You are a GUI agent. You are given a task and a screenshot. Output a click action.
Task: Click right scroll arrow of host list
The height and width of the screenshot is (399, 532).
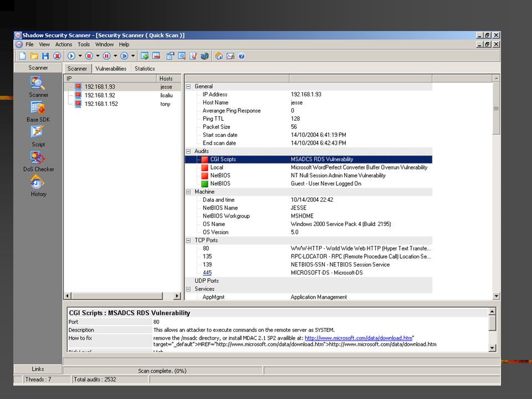(177, 296)
